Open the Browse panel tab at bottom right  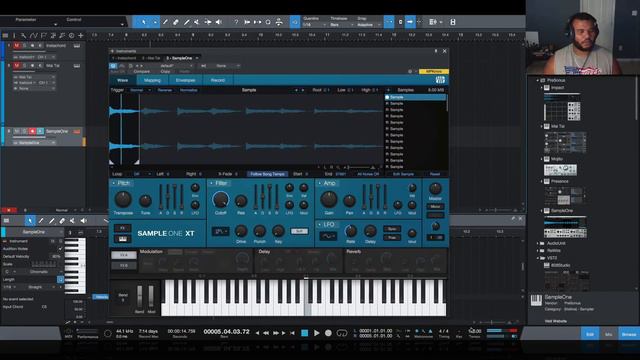coord(629,334)
